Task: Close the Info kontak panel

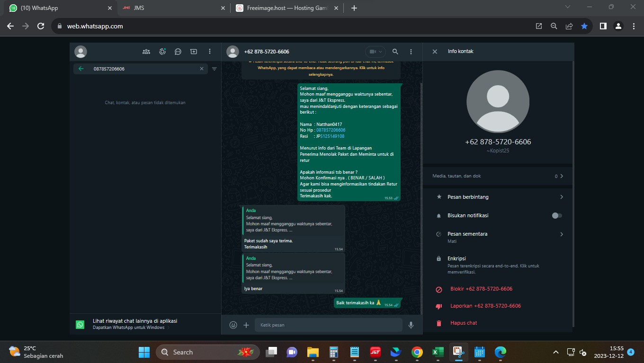Action: point(435,52)
